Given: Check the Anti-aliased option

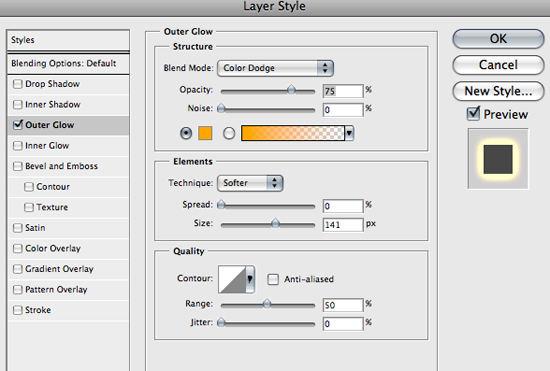Looking at the screenshot, I should [x=273, y=279].
